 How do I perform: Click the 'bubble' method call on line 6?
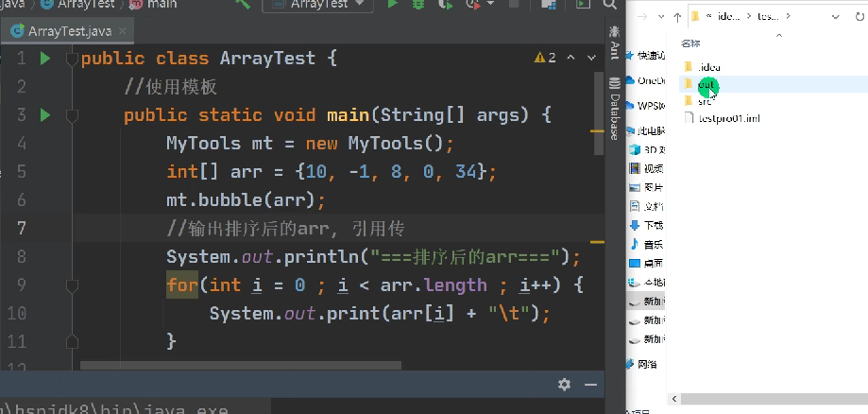(230, 200)
